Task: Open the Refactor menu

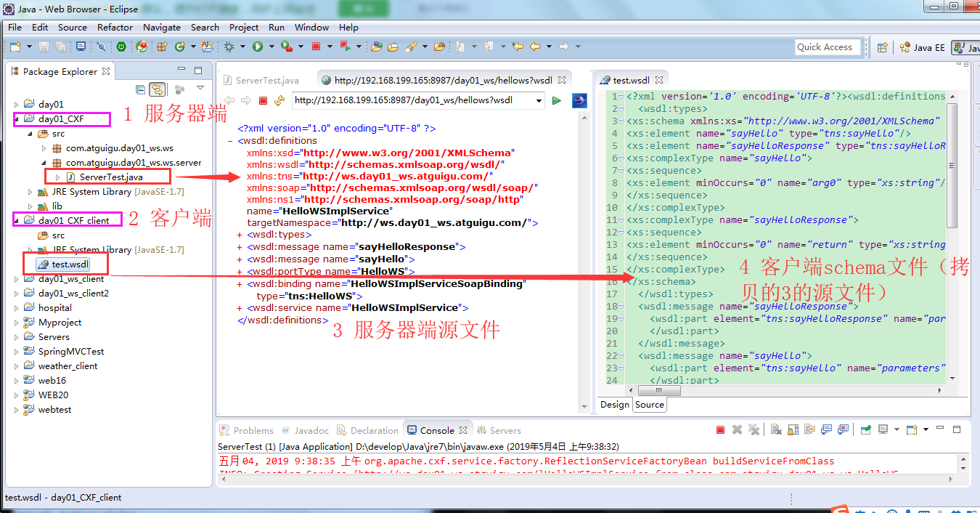Action: pos(115,27)
